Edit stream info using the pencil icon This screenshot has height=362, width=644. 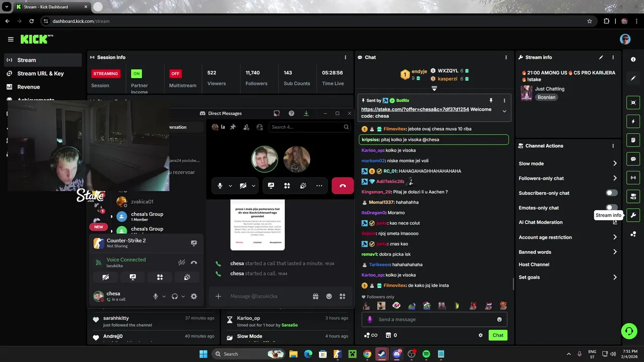(601, 57)
